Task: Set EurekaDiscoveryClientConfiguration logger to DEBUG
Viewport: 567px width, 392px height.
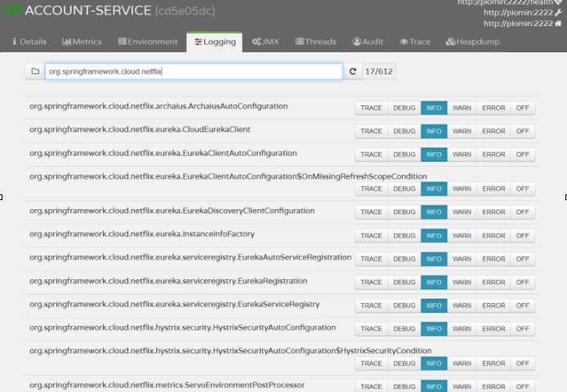Action: (x=404, y=212)
